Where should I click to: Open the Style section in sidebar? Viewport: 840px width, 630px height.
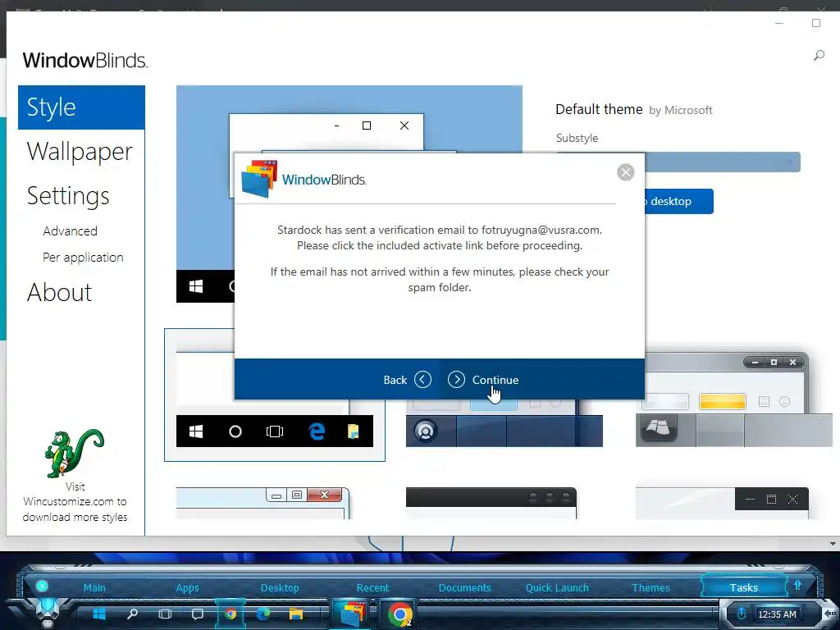[x=81, y=107]
